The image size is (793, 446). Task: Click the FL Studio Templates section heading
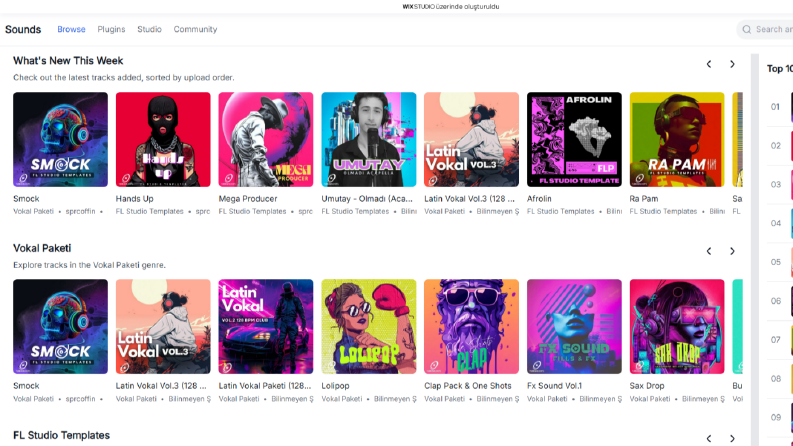[x=61, y=435]
